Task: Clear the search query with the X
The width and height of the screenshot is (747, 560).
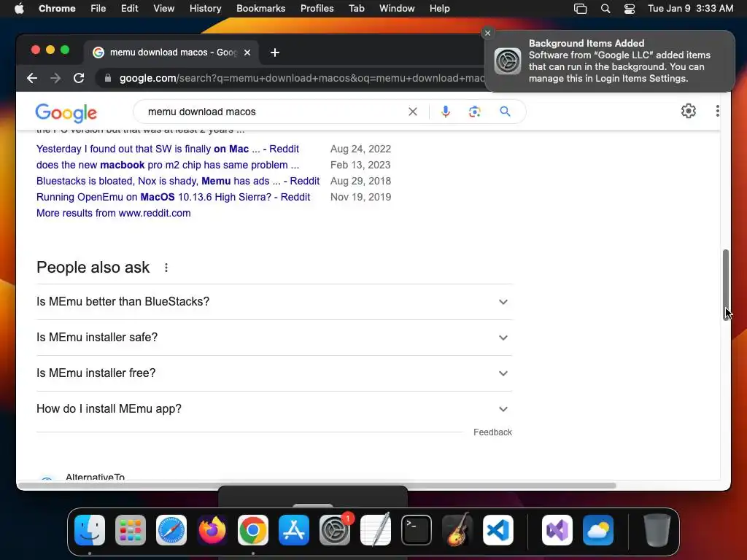Action: point(413,112)
